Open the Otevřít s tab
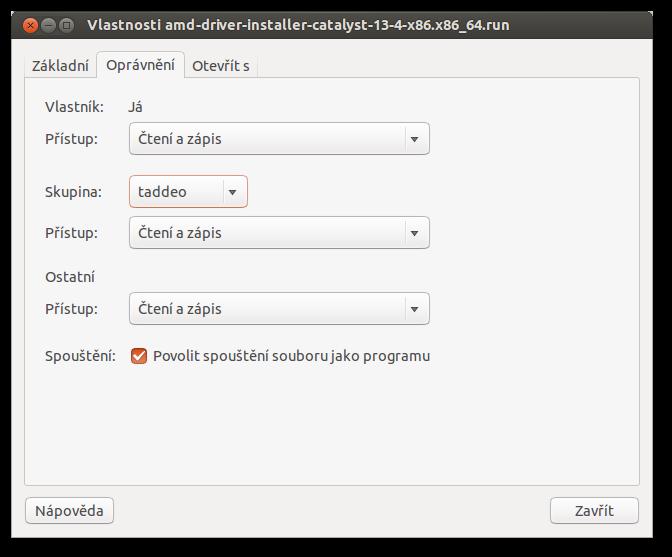The image size is (672, 557). 221,66
